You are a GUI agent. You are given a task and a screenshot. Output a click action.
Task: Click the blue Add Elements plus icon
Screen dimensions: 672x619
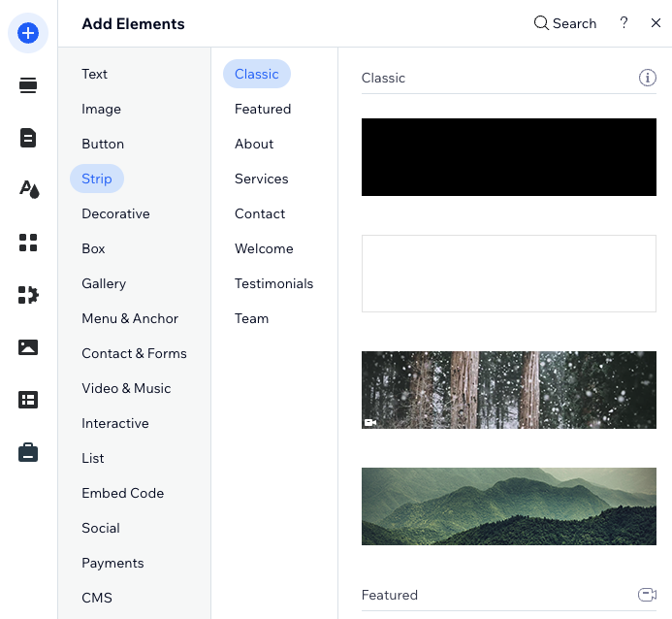(28, 33)
